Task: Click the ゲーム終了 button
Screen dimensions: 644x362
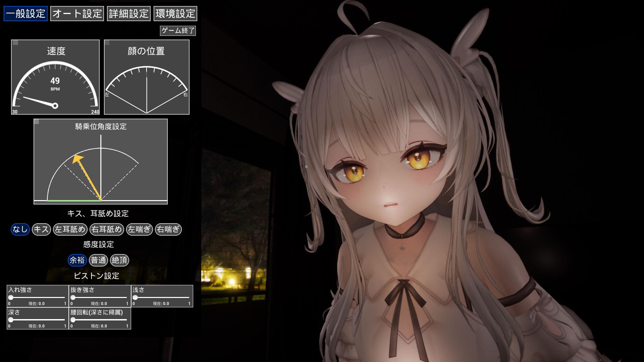Action: click(178, 31)
